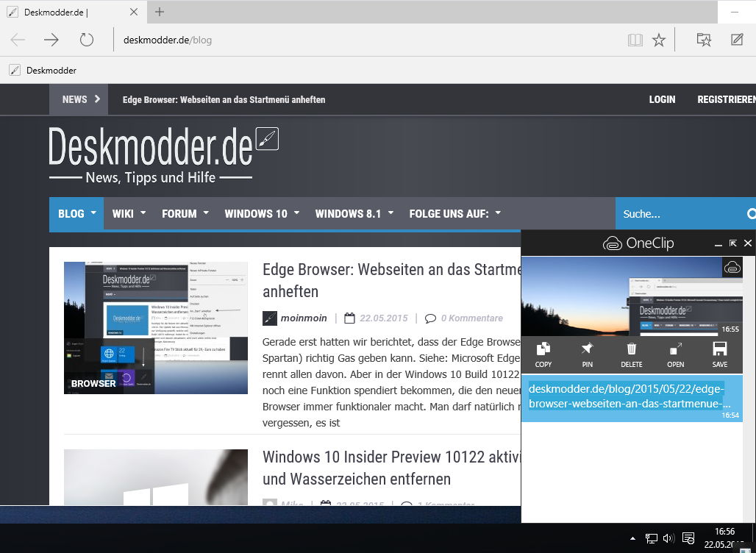The image size is (756, 553).
Task: Click the BROWSER category label on thumbnail
Action: (93, 383)
